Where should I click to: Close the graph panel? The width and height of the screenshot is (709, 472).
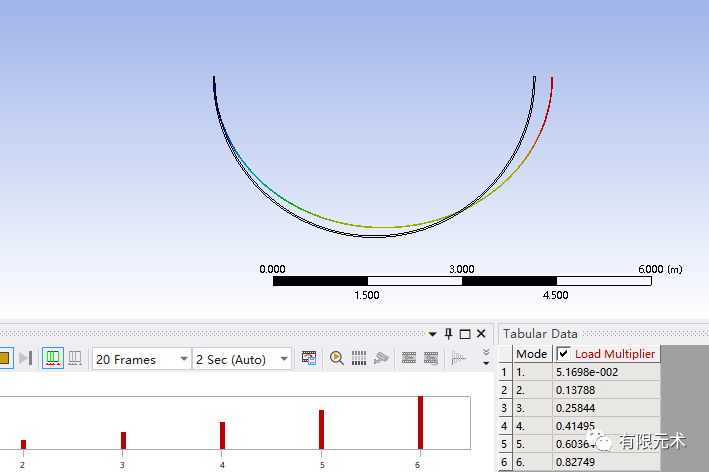(481, 334)
